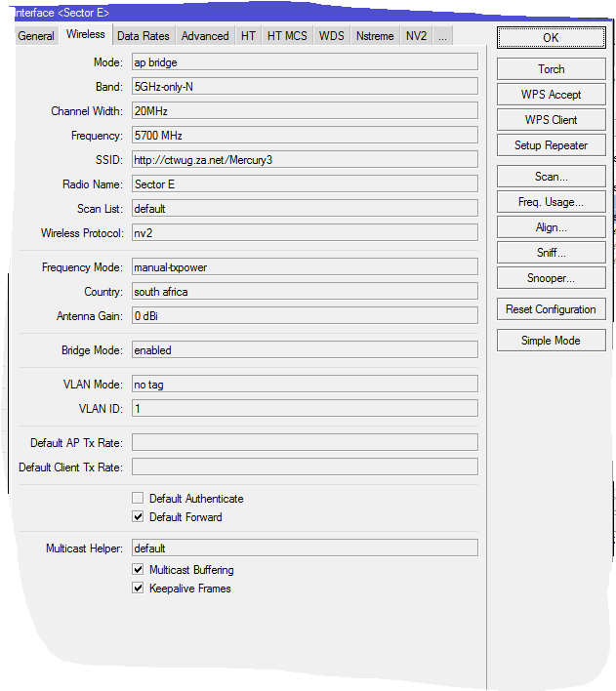Click the OK button

tap(551, 38)
